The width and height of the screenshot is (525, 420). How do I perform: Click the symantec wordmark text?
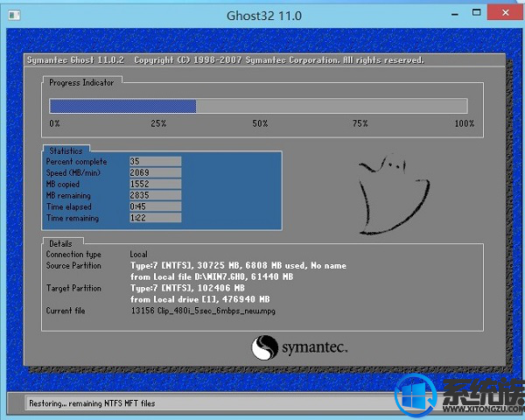pyautogui.click(x=317, y=348)
